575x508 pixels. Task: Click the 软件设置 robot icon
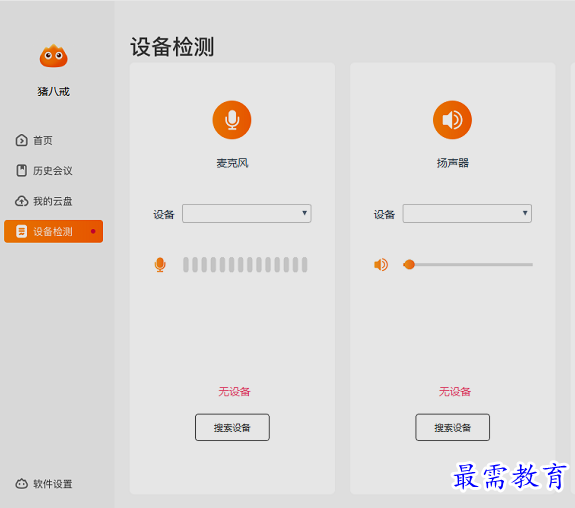[x=21, y=484]
